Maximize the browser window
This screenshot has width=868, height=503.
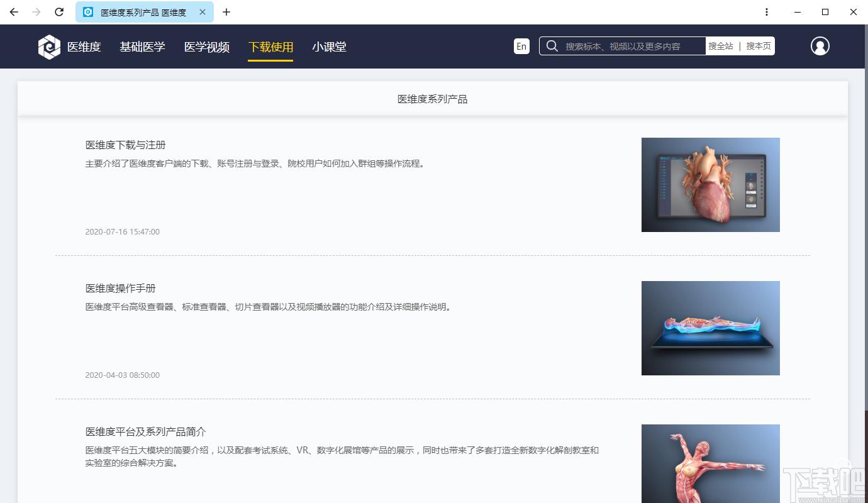point(825,12)
